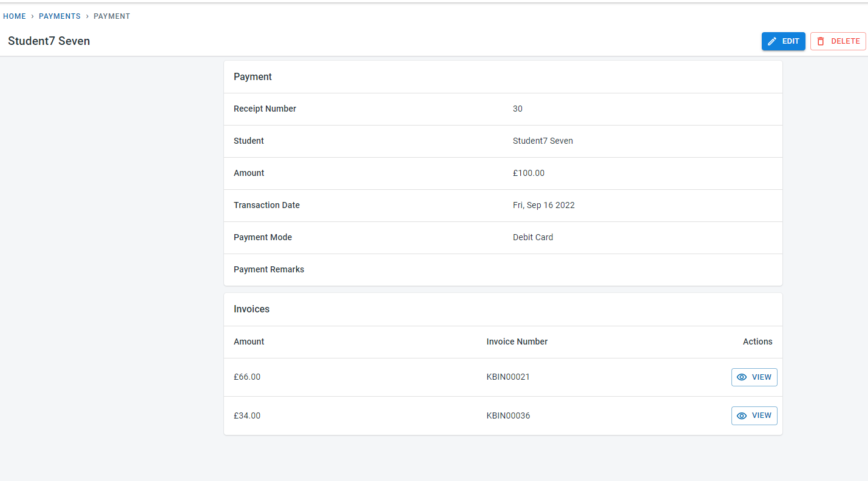Viewport: 868px width, 481px height.
Task: Click the invoice number KBIN00036
Action: [508, 416]
